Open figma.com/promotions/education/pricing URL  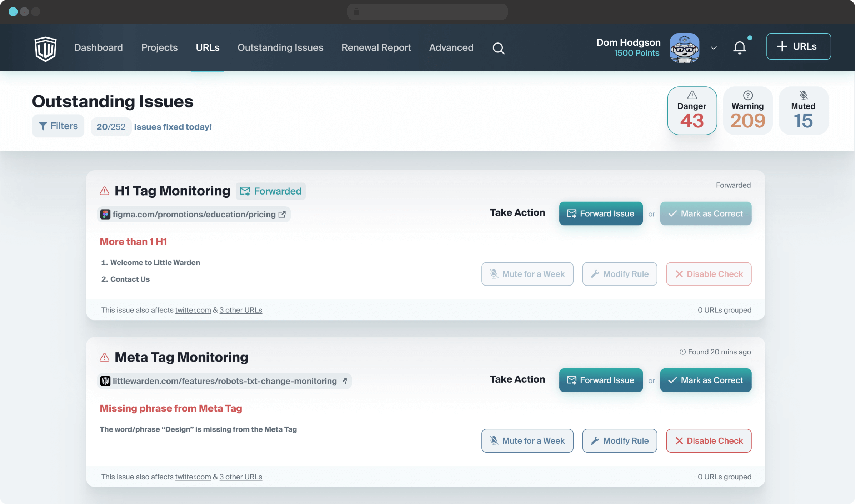194,214
